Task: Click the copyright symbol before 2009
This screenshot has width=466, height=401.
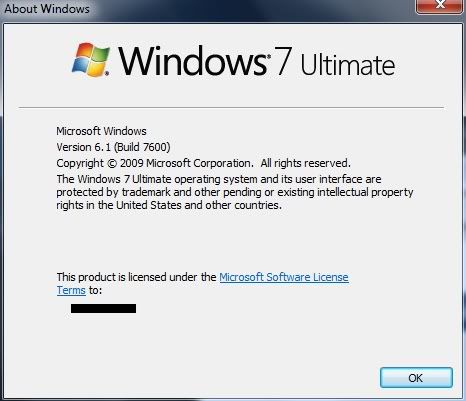Action: (112, 163)
